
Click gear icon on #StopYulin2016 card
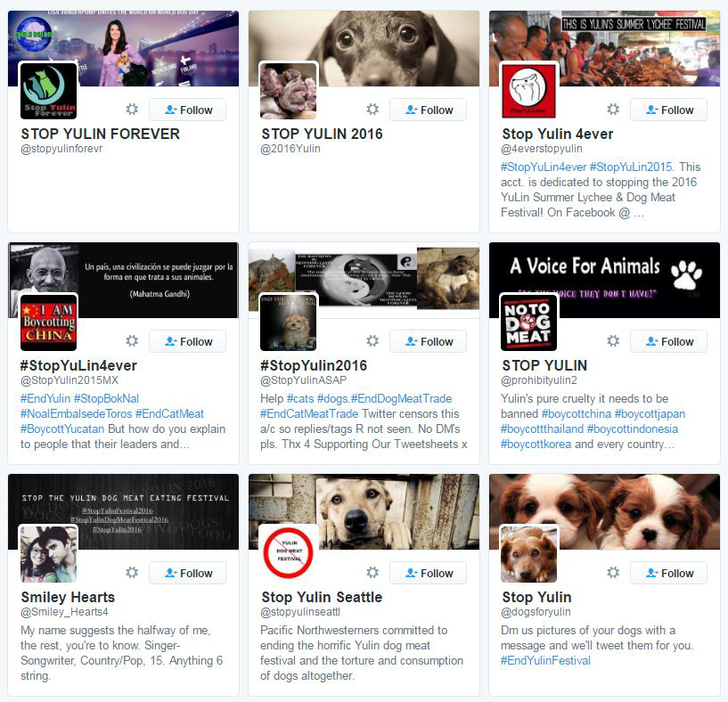click(372, 341)
